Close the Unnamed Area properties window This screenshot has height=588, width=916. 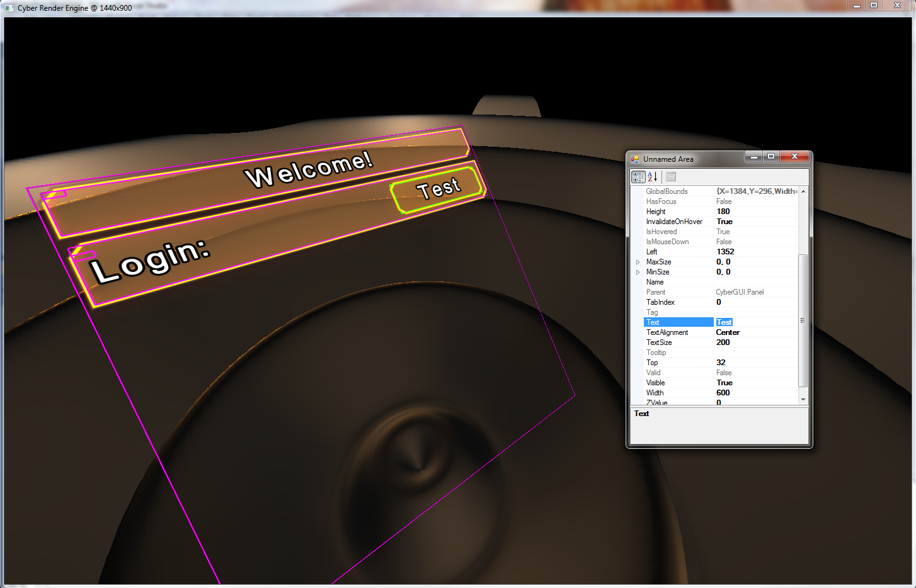(x=794, y=157)
